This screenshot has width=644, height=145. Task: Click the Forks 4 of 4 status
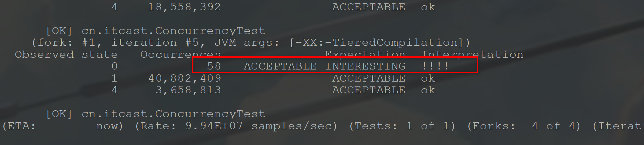tap(524, 126)
